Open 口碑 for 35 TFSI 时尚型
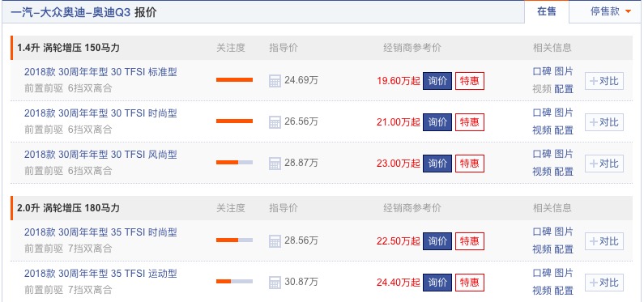 click(x=542, y=232)
